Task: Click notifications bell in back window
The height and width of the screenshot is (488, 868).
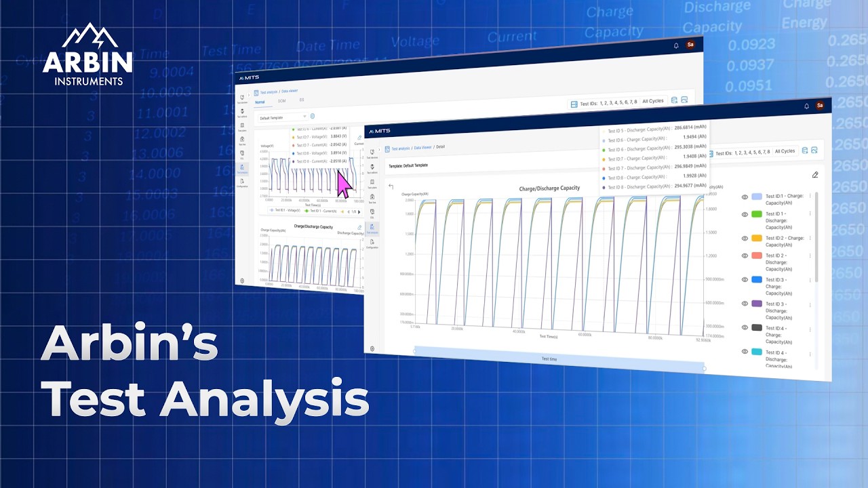Action: (x=676, y=45)
